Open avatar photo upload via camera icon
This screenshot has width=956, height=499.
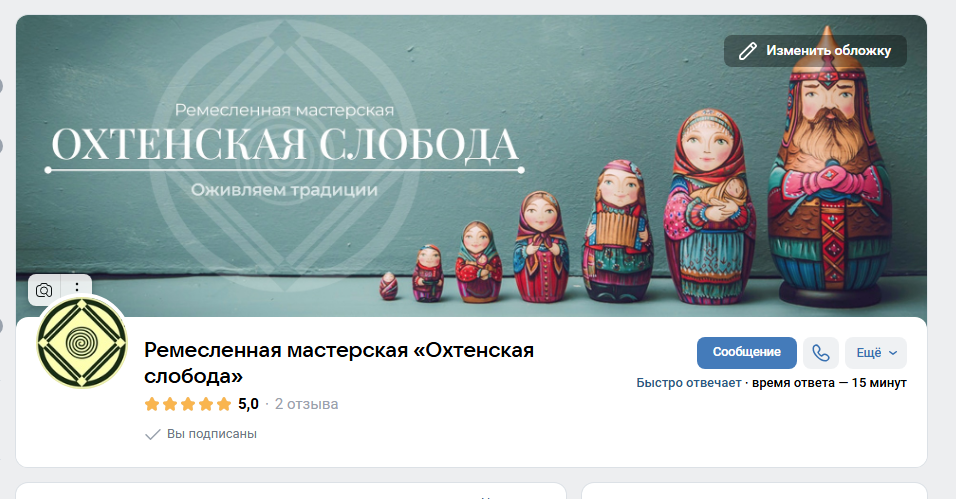tap(44, 290)
